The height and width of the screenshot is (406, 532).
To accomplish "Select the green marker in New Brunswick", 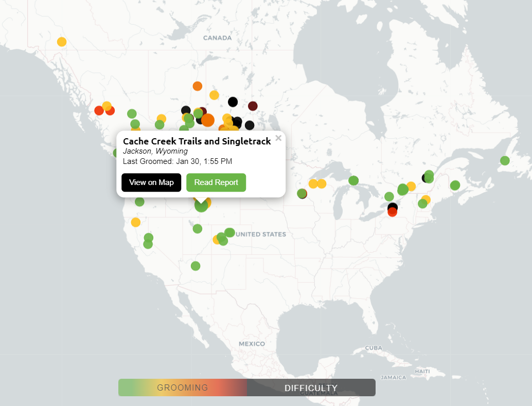I will click(455, 186).
